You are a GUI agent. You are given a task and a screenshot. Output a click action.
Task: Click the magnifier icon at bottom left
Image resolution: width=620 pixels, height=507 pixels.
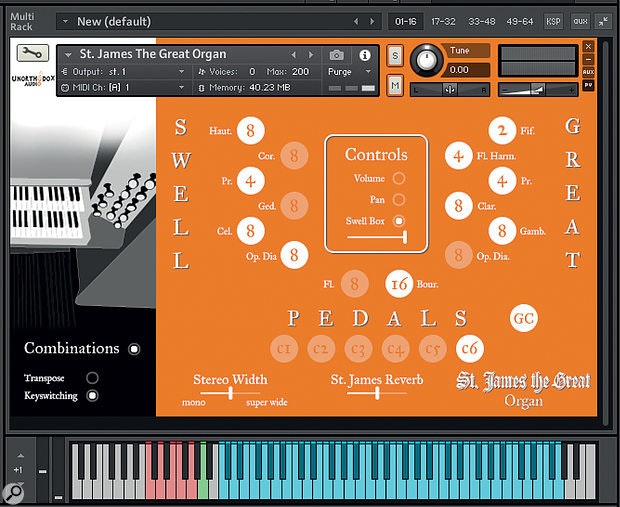point(14,493)
